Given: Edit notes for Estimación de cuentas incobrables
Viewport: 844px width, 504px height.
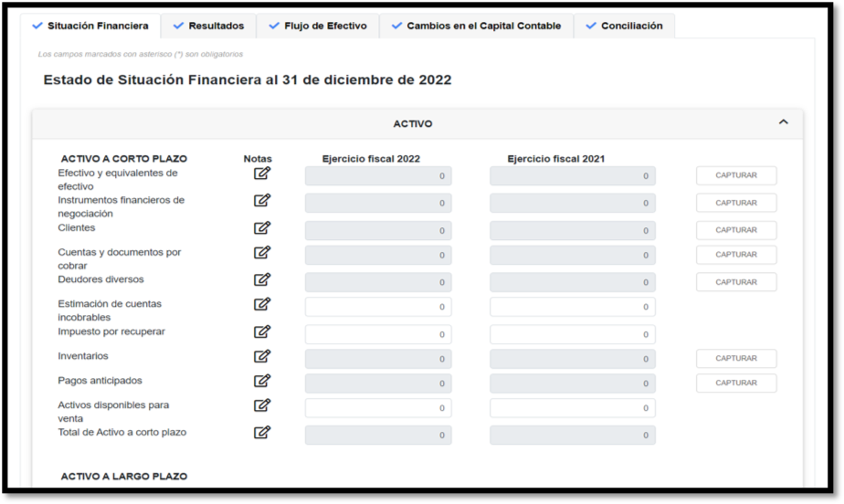Looking at the screenshot, I should 262,305.
